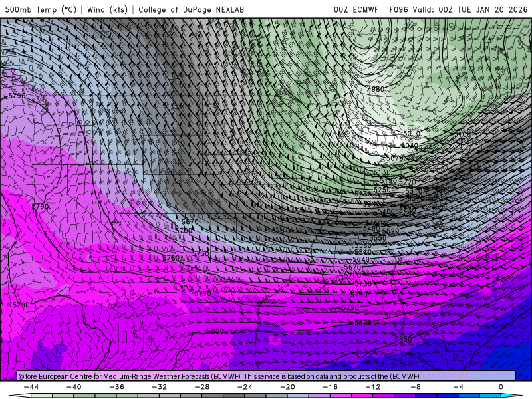Click the 5520 height contour label
The image size is (532, 399).
390,231
